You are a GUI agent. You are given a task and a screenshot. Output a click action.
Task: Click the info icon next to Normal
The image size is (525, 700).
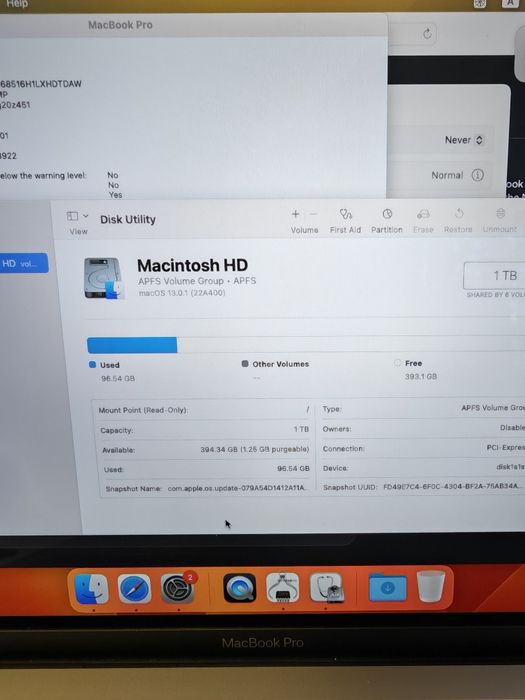[478, 175]
